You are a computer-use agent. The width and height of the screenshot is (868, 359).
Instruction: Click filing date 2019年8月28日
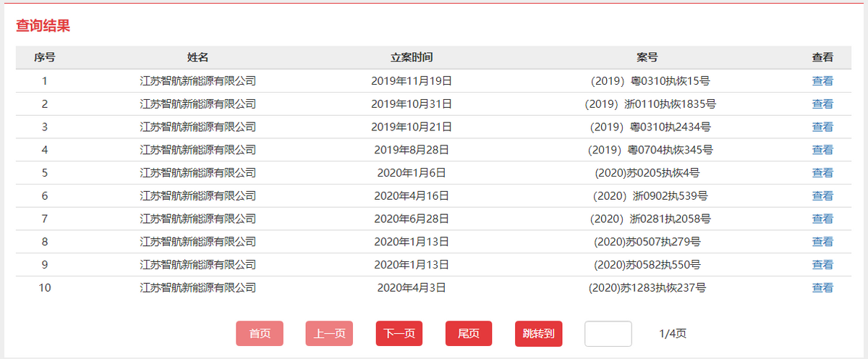(412, 150)
